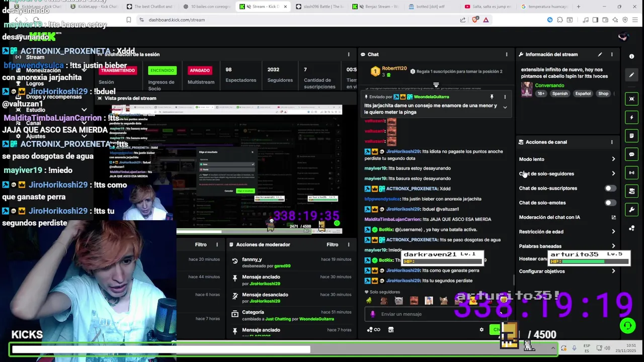
Task: Toggle Chat de solo-suscriptores switch
Action: coord(610,188)
